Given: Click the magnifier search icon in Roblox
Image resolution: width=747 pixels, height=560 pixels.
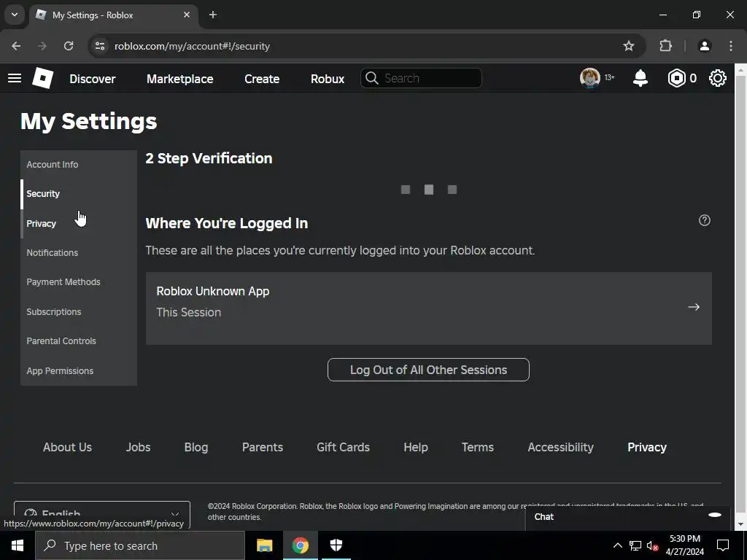Looking at the screenshot, I should pyautogui.click(x=371, y=78).
